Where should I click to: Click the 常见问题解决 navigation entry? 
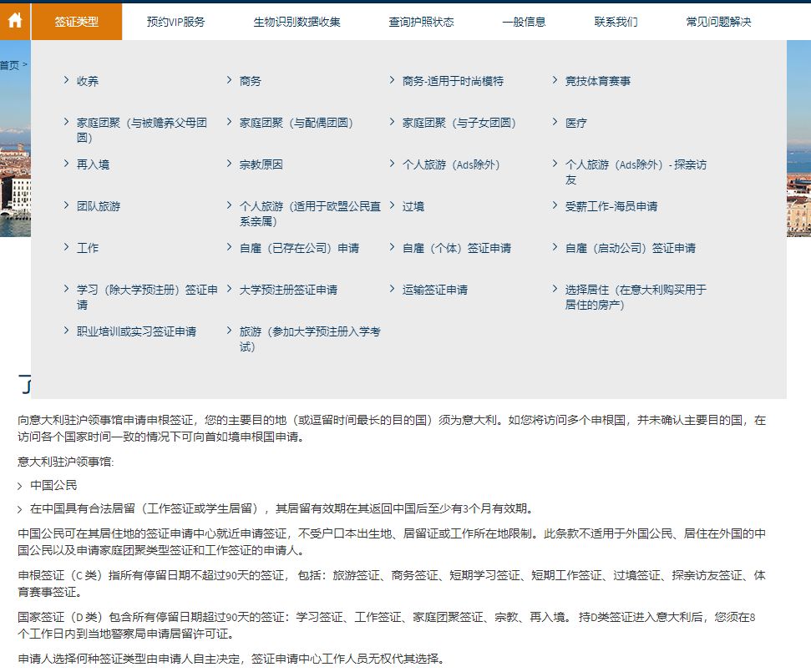pos(720,22)
